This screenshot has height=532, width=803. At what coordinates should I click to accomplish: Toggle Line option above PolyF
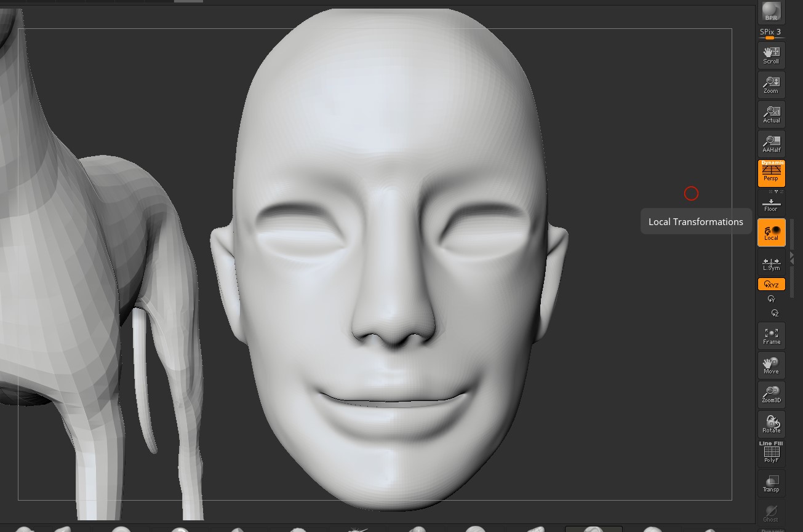765,443
